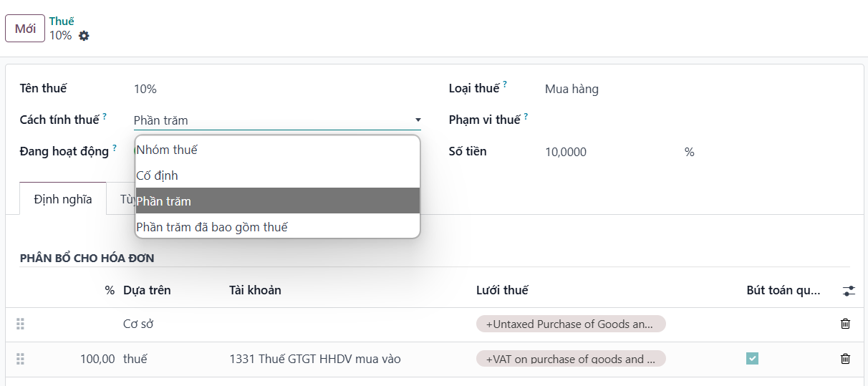Delete the thuế 100,00 distribution row

coord(845,359)
